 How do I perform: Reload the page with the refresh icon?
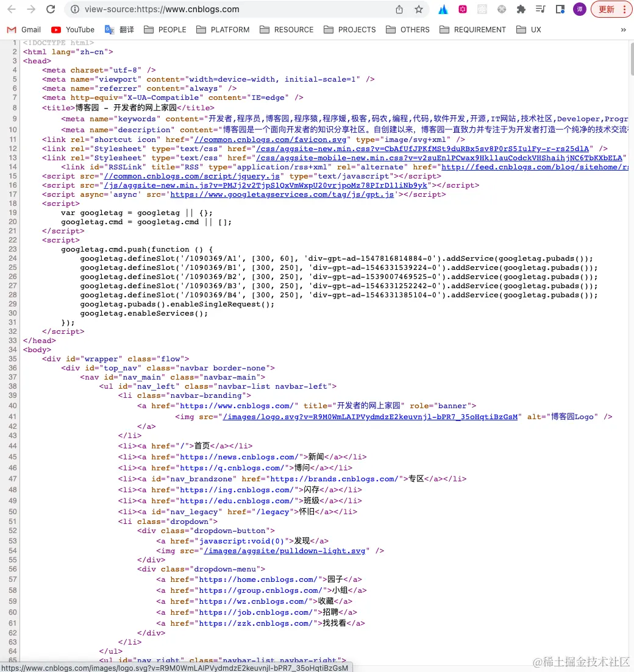pyautogui.click(x=51, y=9)
